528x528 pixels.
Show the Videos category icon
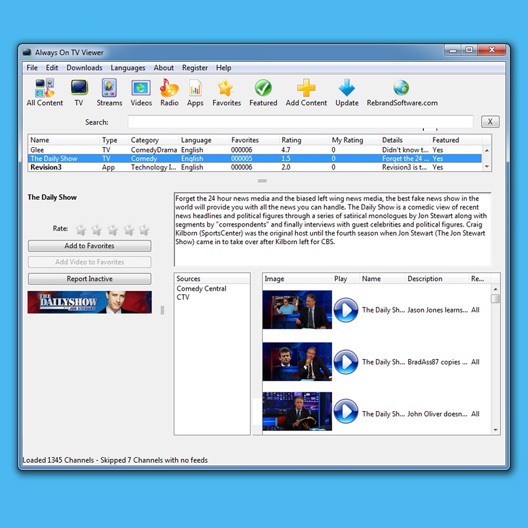click(x=141, y=88)
